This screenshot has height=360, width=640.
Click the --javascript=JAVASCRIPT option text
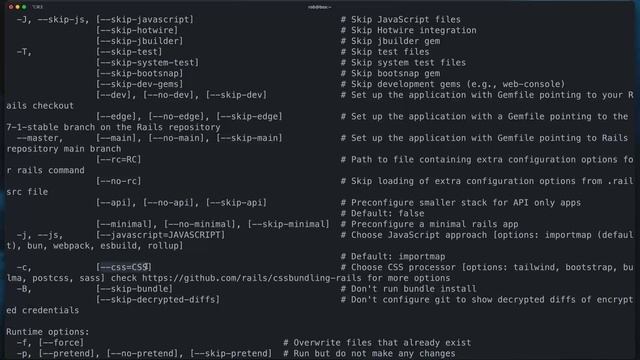160,235
